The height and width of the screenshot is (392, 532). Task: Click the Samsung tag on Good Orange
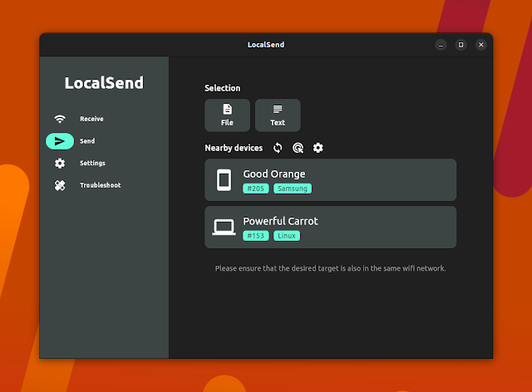coord(293,189)
